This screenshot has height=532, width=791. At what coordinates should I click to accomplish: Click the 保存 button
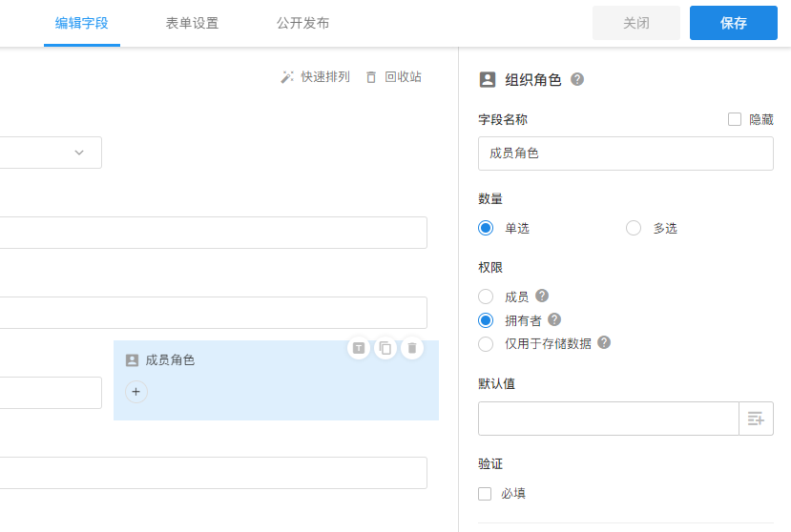[x=733, y=23]
